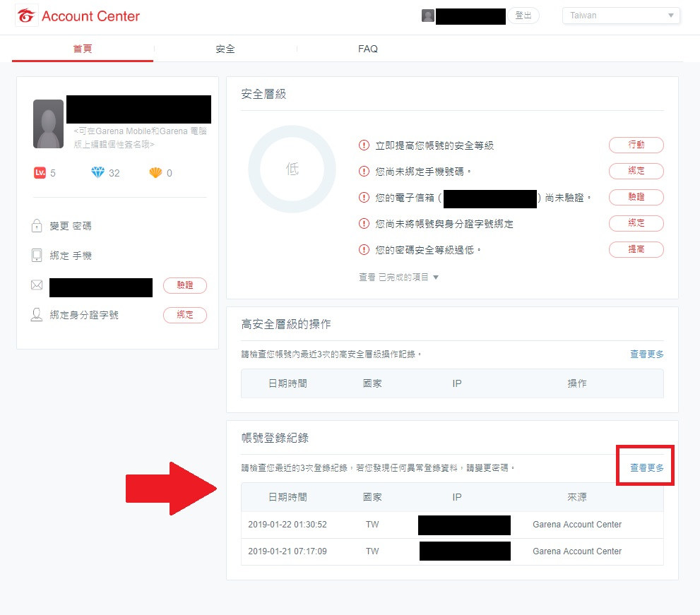Viewport: 700px width, 615px height.
Task: Click 查看更多 link in 高安全層級的操作
Action: coord(646,354)
